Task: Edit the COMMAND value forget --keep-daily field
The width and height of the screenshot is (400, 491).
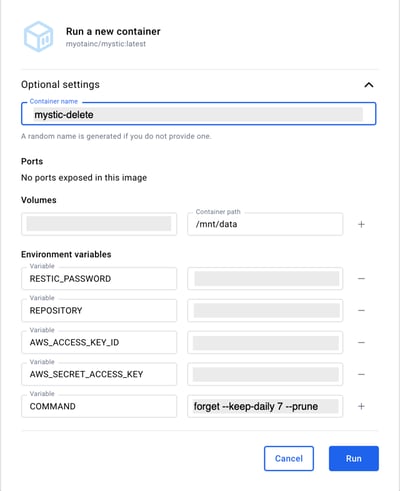Action: pos(265,406)
